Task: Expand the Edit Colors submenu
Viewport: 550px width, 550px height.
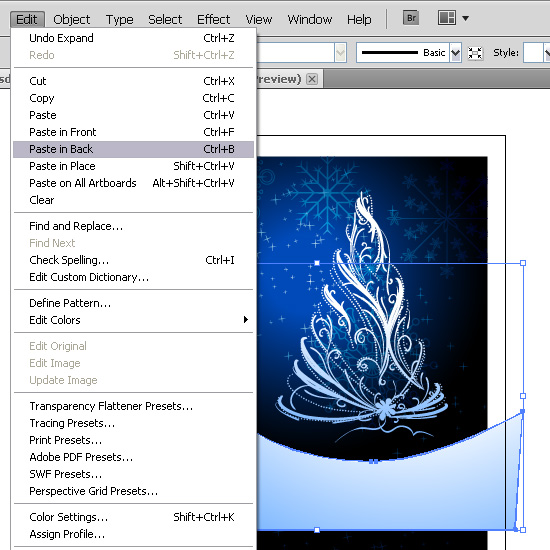Action: 133,320
